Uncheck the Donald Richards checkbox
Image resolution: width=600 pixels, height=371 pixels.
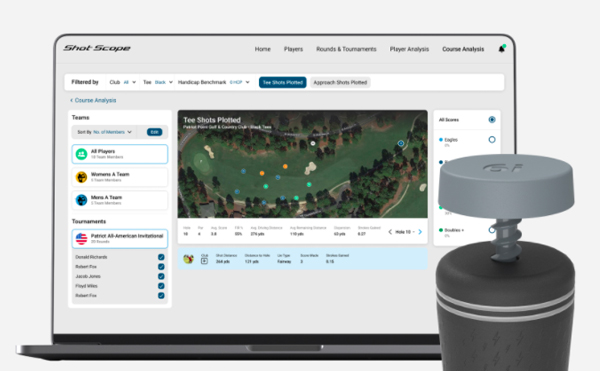161,257
